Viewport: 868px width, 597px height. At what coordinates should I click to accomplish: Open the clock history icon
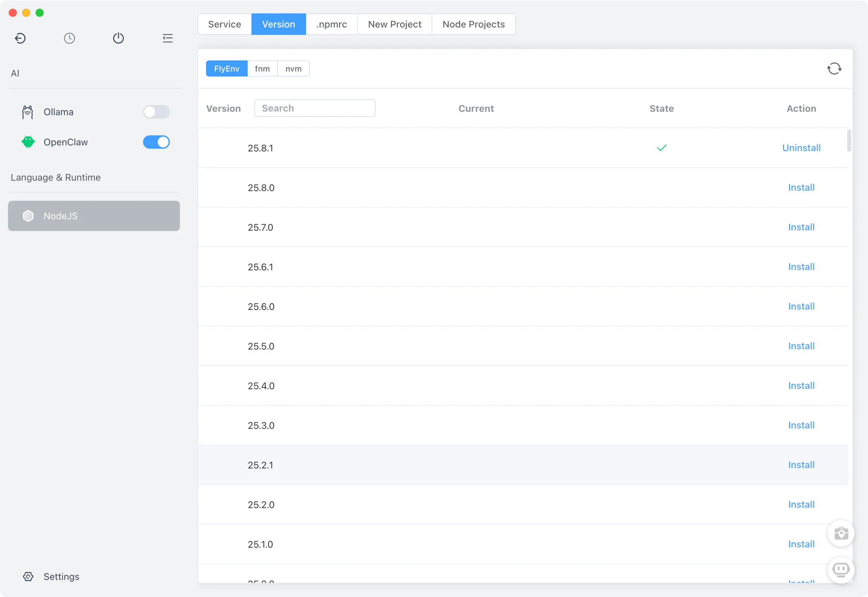[x=70, y=38]
